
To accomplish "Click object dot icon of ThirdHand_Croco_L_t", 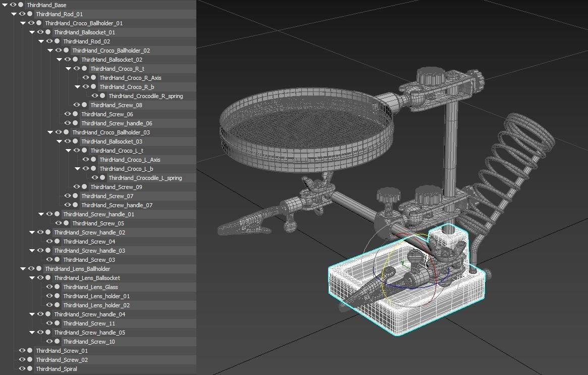I will tap(84, 150).
